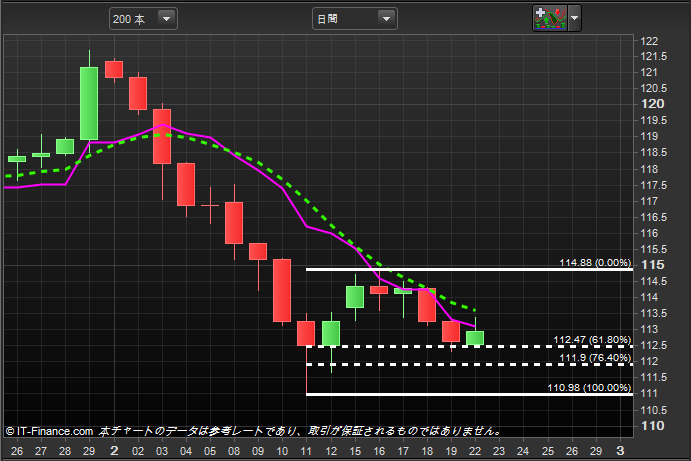Click the 121 price axis label
Viewport: 691px width, 461px height.
point(649,72)
